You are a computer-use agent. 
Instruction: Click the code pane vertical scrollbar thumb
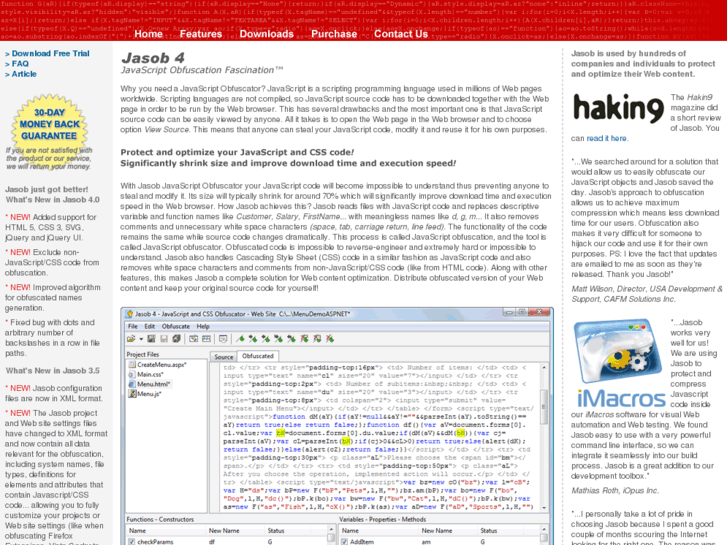(x=544, y=407)
